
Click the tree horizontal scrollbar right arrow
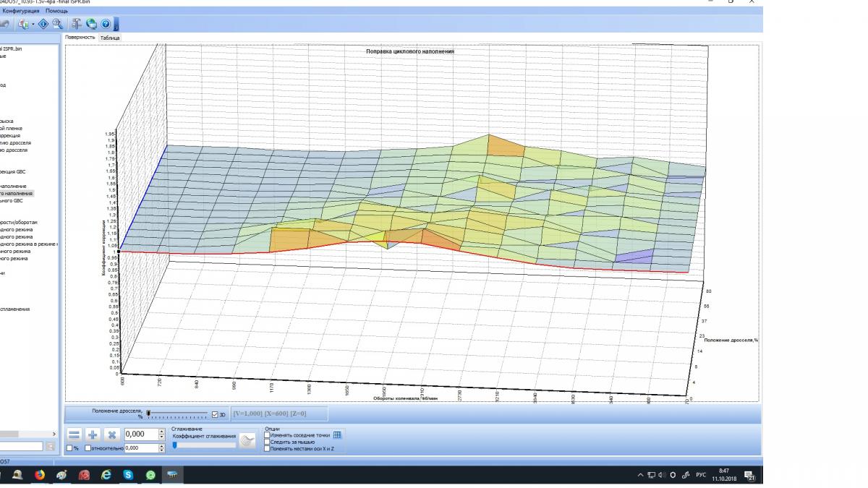(x=54, y=434)
